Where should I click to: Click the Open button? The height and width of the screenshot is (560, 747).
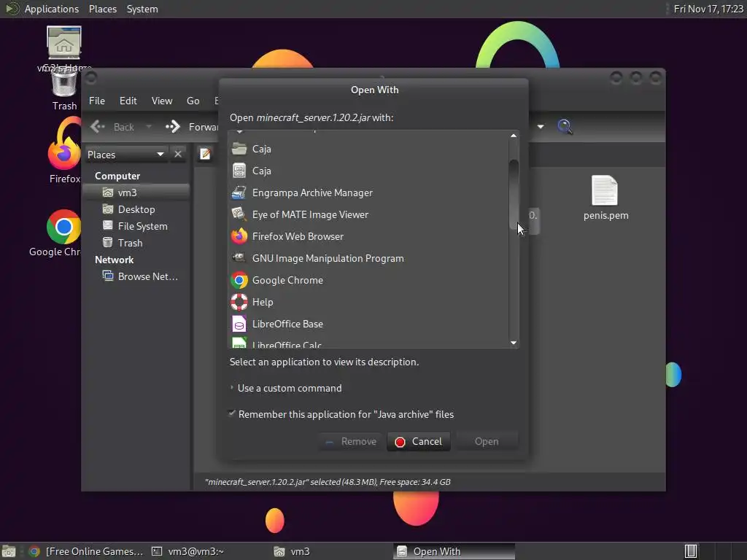tap(487, 441)
